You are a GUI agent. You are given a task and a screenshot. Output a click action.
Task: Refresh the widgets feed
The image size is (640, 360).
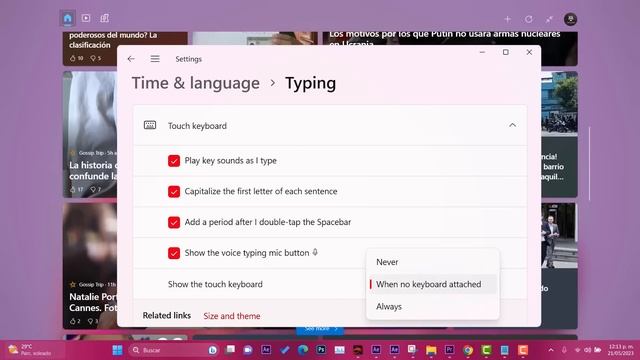[529, 19]
